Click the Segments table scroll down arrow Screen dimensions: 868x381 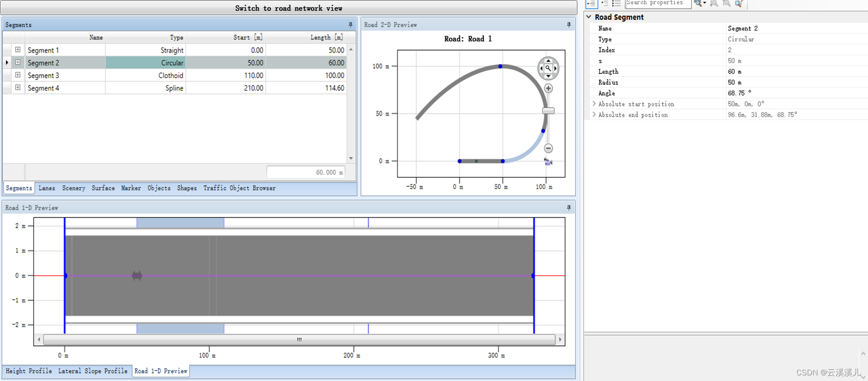click(351, 159)
